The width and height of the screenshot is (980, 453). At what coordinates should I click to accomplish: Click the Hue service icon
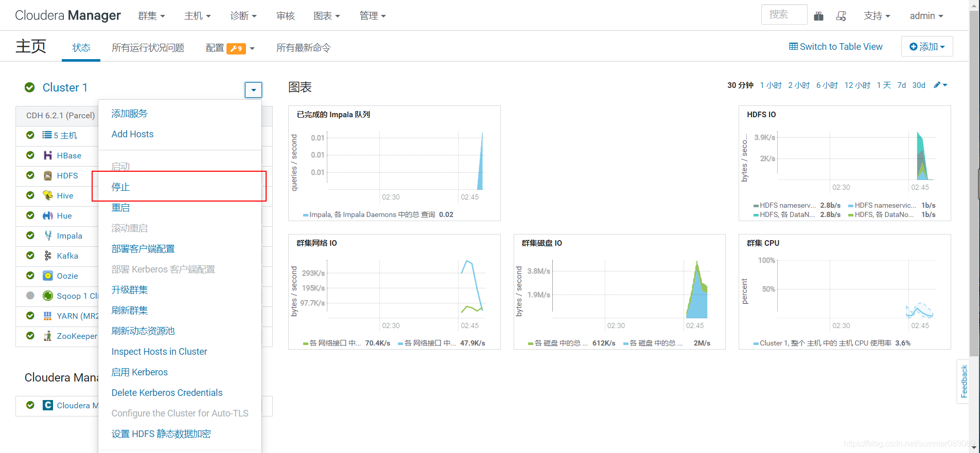pos(48,215)
